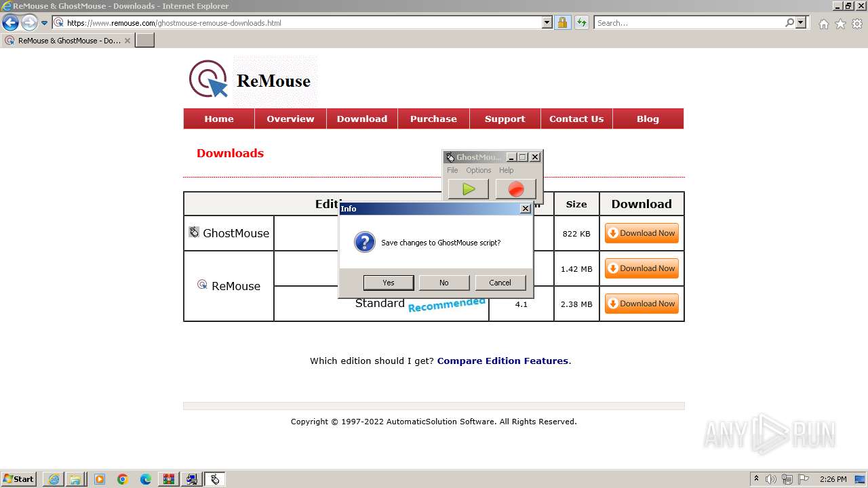Open the GhostMouse Help menu
Screen dimensions: 868x488
[x=507, y=170]
